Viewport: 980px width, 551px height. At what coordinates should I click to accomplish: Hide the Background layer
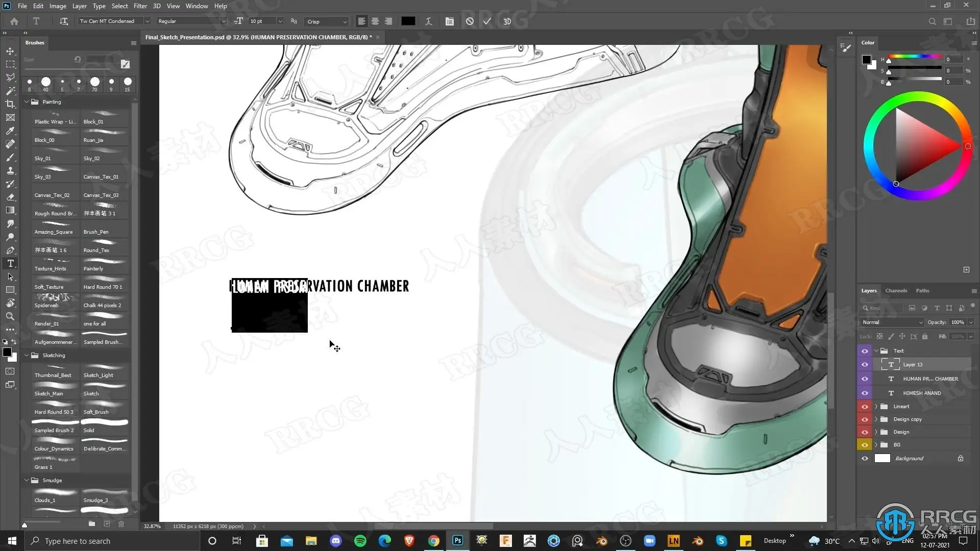[x=865, y=459]
